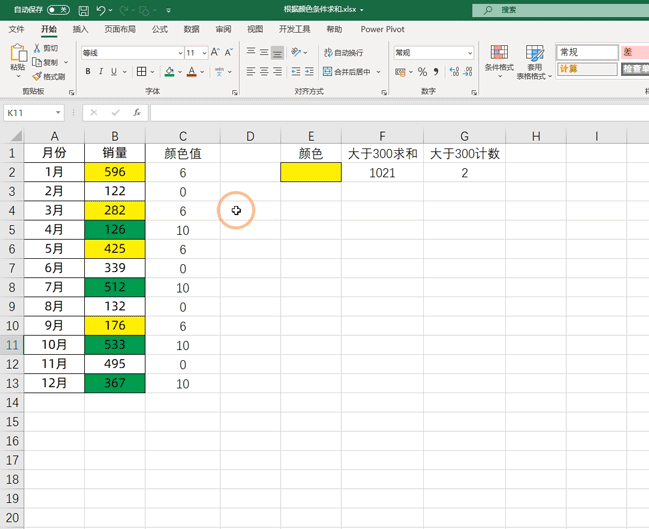Open the Power Pivot tab
This screenshot has height=529, width=649.
(382, 29)
